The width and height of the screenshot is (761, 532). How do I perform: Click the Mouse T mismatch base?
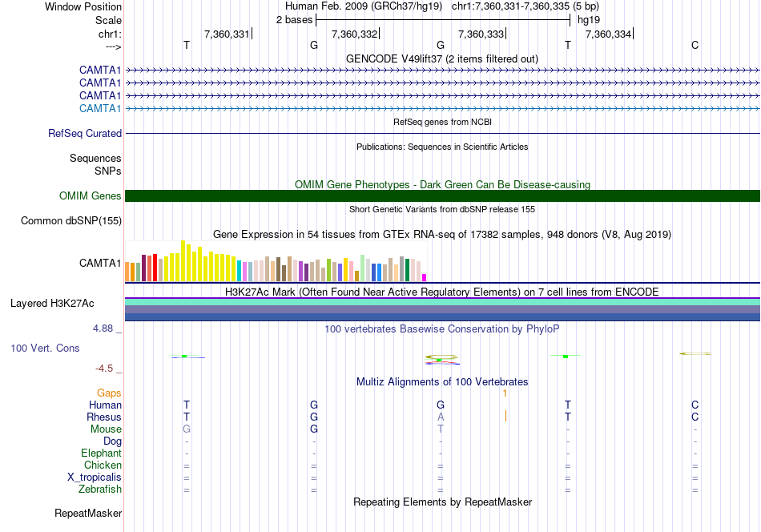pyautogui.click(x=441, y=429)
